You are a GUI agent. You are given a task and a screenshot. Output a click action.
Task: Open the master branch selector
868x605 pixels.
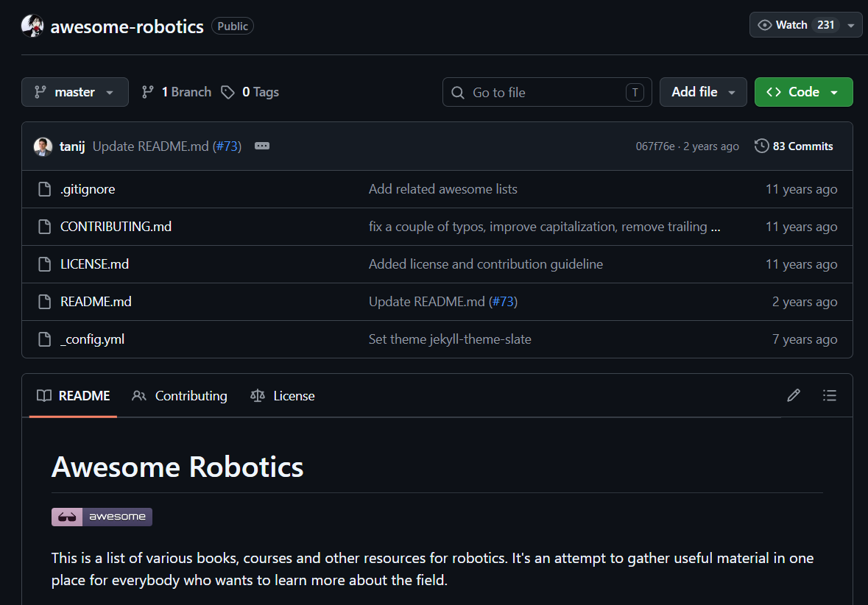75,92
